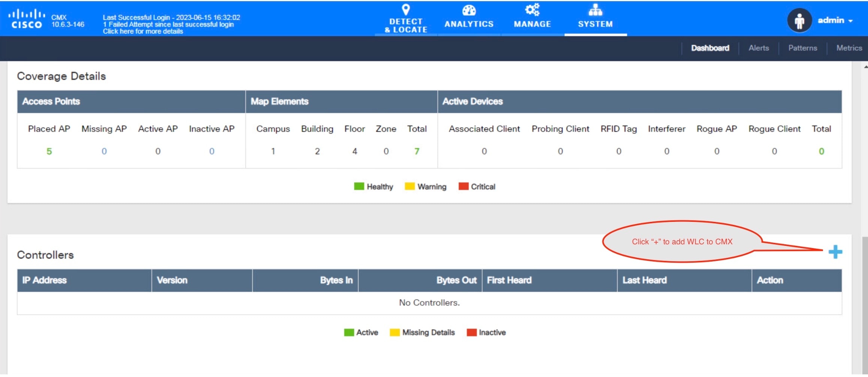Add a controller with the plus icon
The height and width of the screenshot is (377, 868).
[x=835, y=252]
